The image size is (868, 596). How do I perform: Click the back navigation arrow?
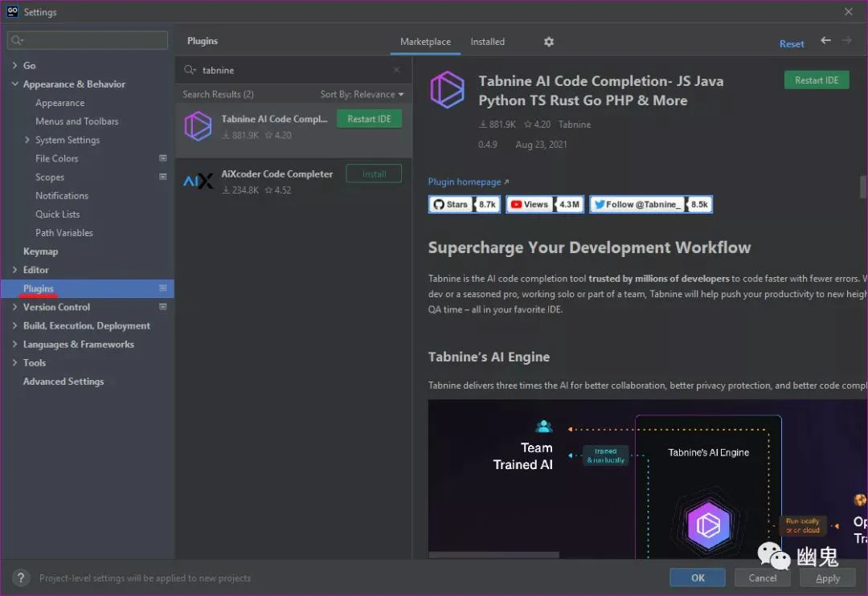825,40
